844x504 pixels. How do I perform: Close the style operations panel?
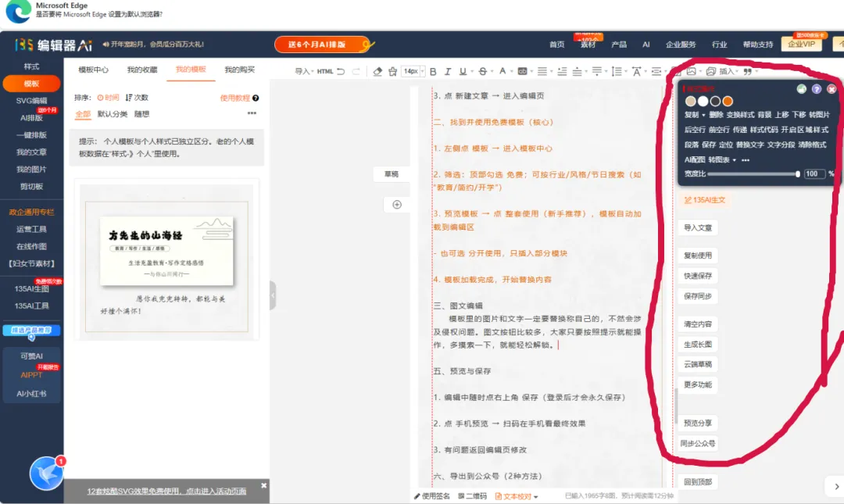831,89
